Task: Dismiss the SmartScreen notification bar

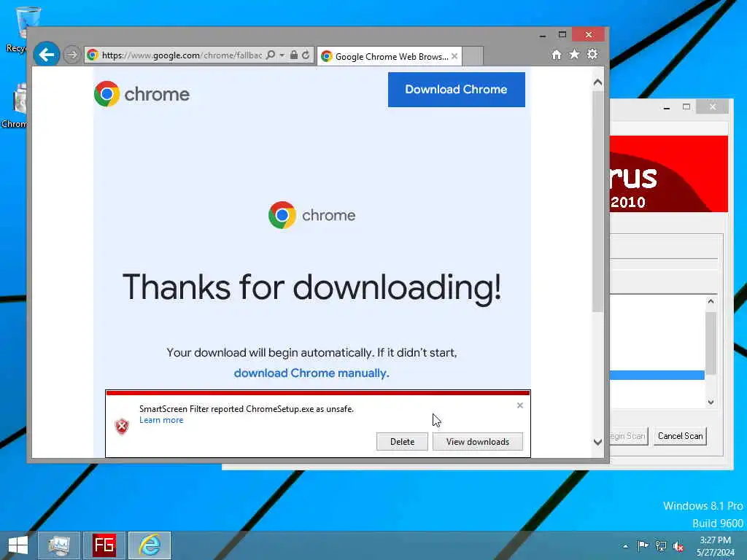Action: click(x=519, y=405)
